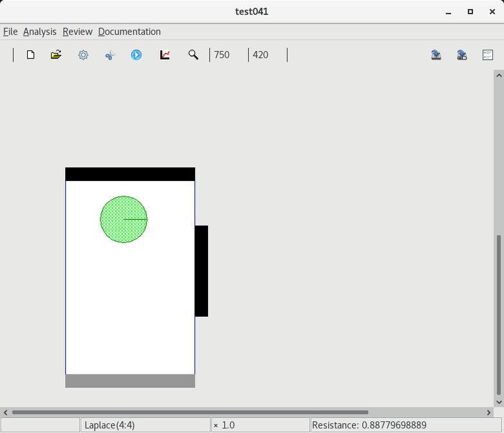The width and height of the screenshot is (504, 433).
Task: Open the Documentation menu
Action: tap(129, 32)
